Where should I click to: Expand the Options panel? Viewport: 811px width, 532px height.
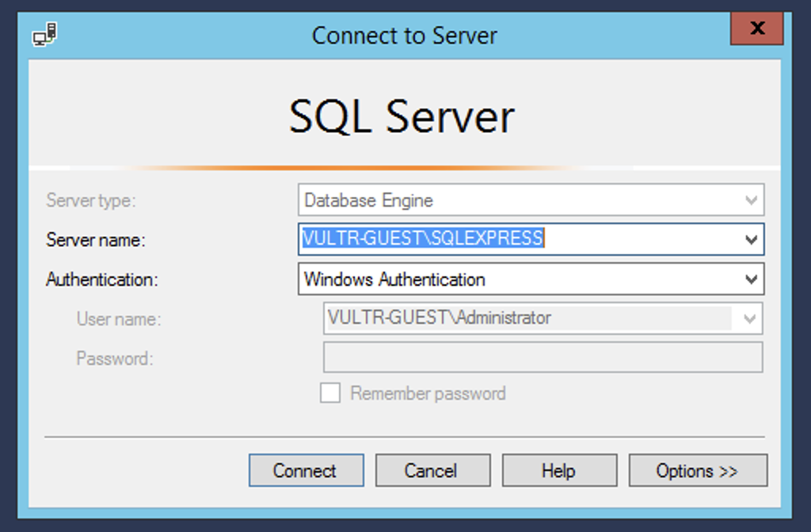pos(698,470)
